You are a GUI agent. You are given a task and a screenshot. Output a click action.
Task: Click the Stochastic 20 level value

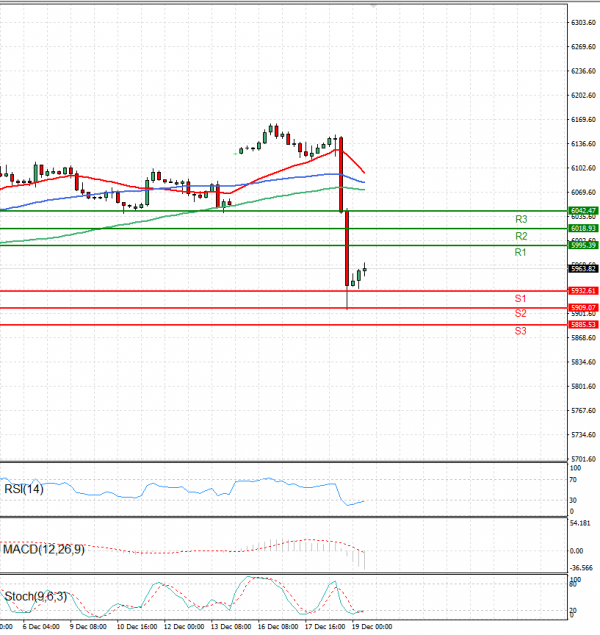[573, 610]
